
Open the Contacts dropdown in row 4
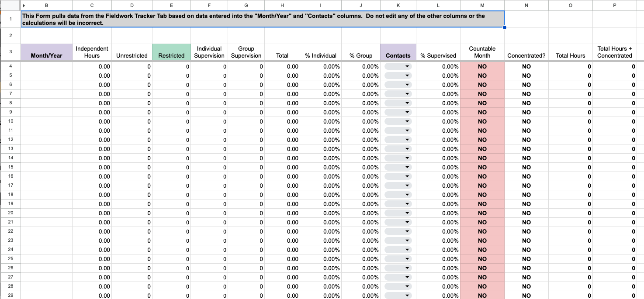click(x=408, y=66)
